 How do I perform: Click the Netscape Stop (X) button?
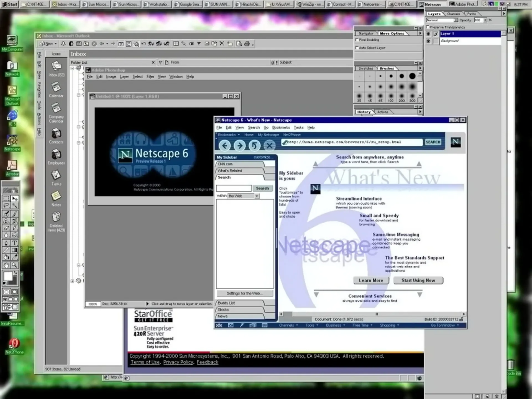[x=269, y=145]
